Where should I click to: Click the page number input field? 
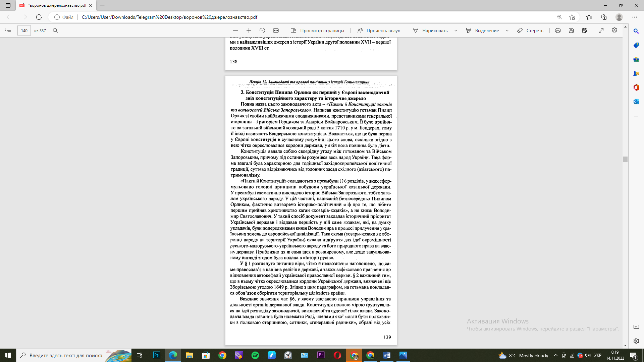(24, 31)
